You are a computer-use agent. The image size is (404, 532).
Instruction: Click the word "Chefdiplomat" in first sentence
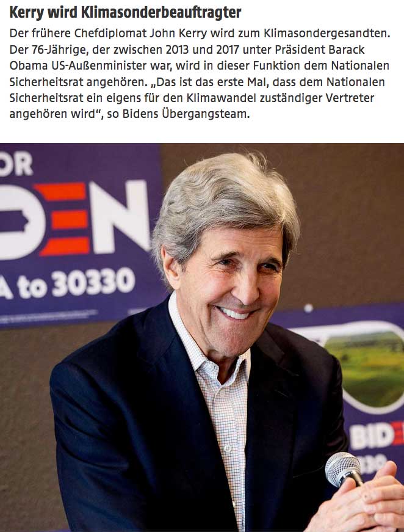click(x=110, y=34)
